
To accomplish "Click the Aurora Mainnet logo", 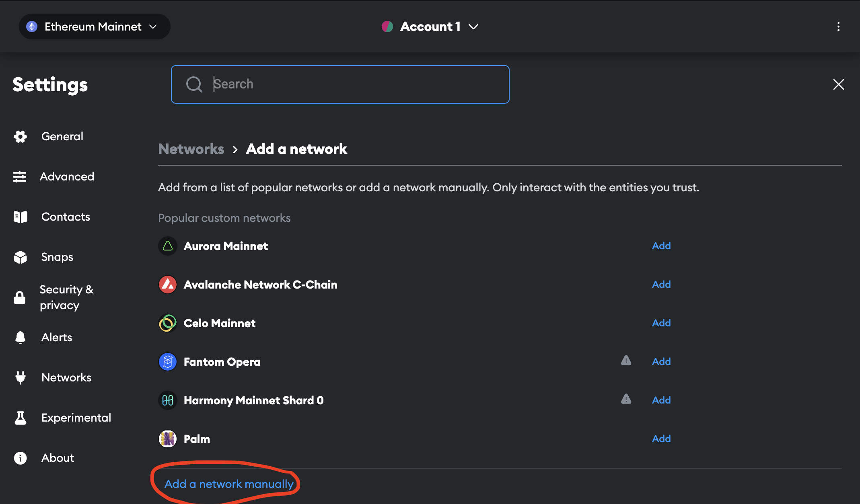I will 168,246.
